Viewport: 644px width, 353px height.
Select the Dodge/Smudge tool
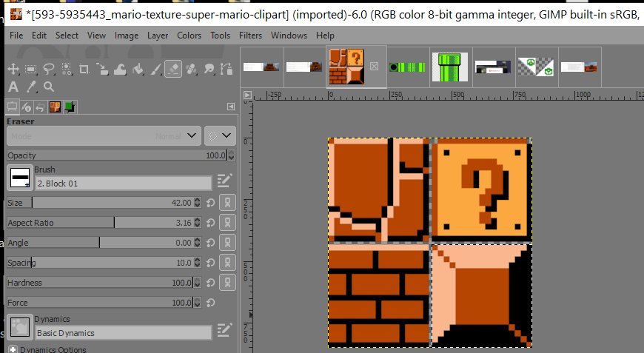click(x=209, y=69)
